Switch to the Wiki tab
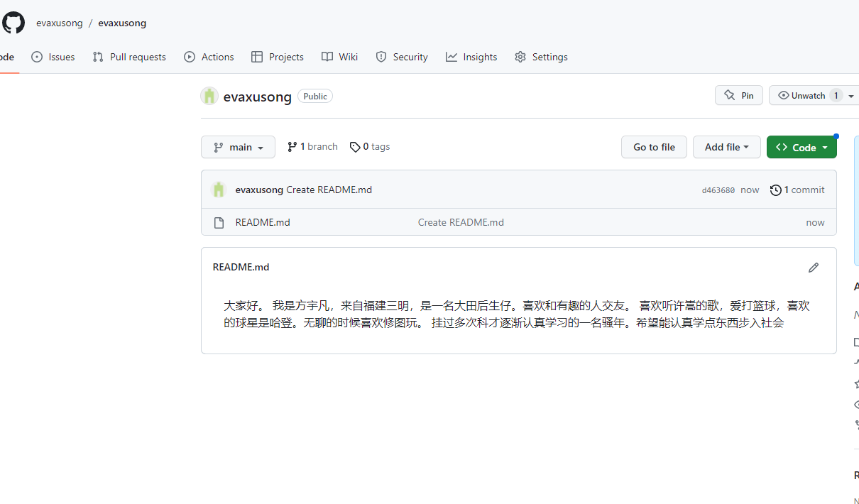Image resolution: width=859 pixels, height=504 pixels. 339,57
